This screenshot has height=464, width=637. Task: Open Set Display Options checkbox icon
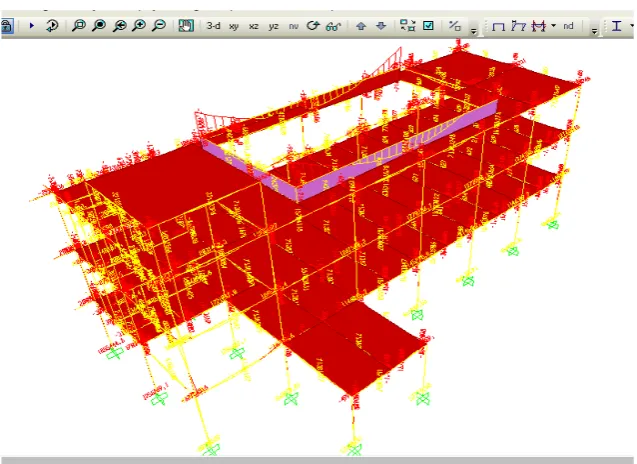point(429,26)
